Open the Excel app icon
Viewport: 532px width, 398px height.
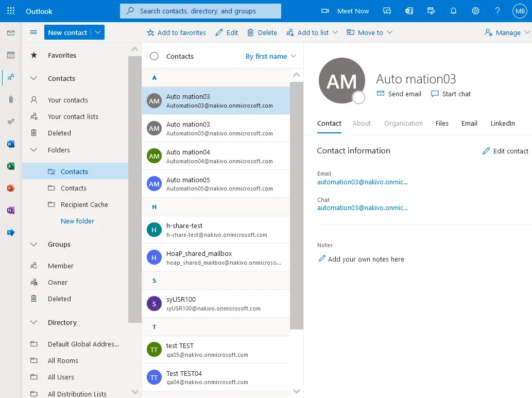(11, 166)
